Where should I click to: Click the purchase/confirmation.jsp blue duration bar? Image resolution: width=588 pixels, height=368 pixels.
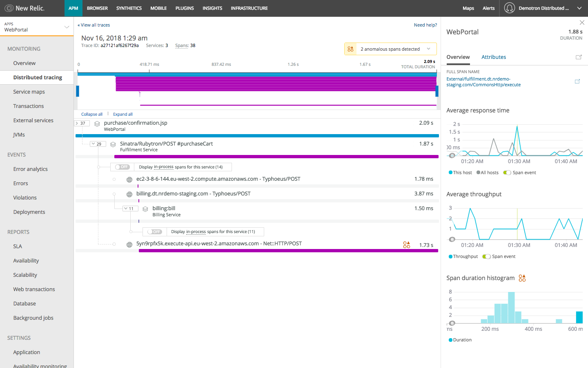[257, 136]
